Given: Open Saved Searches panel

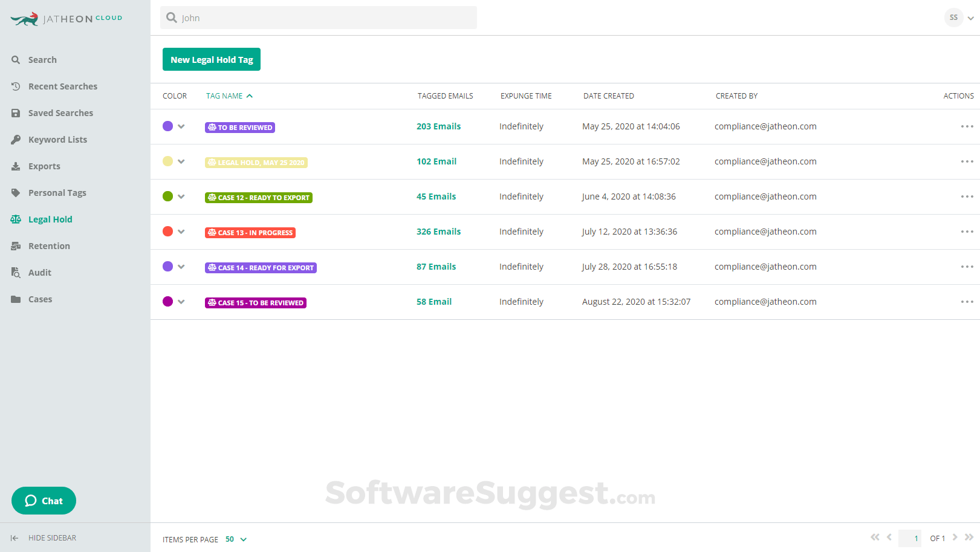Looking at the screenshot, I should [x=60, y=112].
